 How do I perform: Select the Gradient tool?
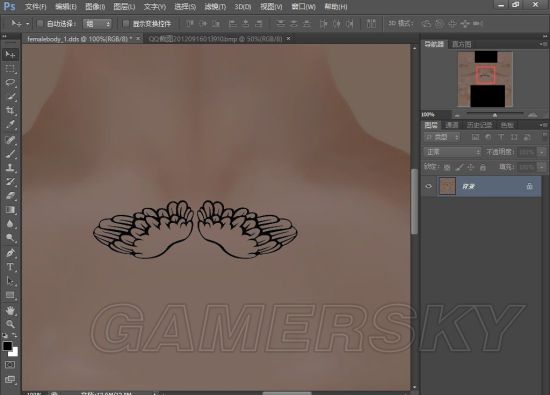pos(10,210)
